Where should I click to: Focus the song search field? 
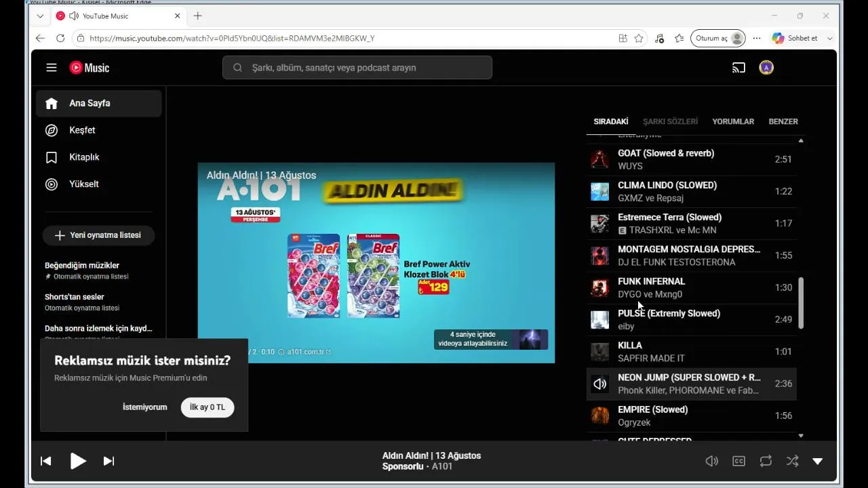(357, 68)
